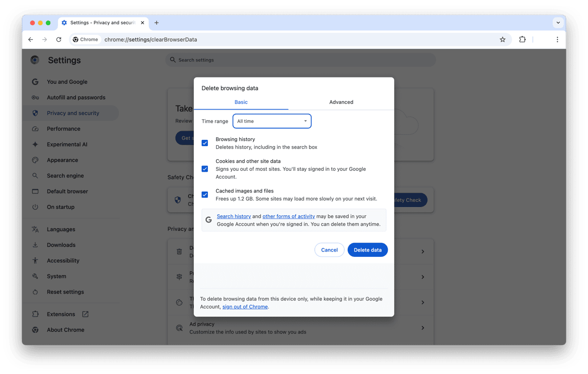Viewport: 588px width, 374px height.
Task: Click the Delete browsing data dialog title
Action: click(230, 88)
